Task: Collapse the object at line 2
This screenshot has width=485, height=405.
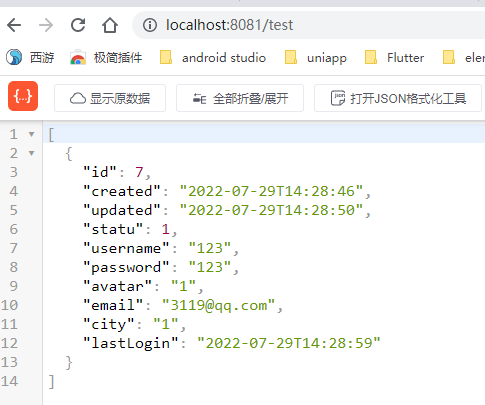Action: (32, 153)
